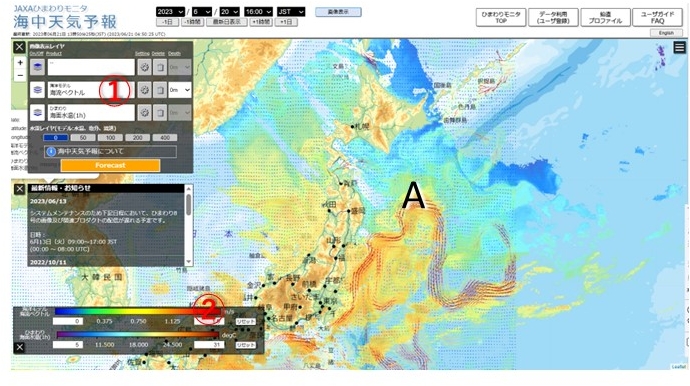Delete the 海面水温(1h) layer with trash icon

tap(160, 113)
